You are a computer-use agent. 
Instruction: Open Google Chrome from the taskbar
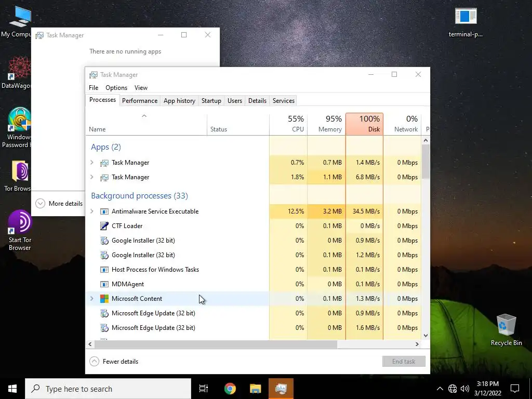click(x=230, y=389)
